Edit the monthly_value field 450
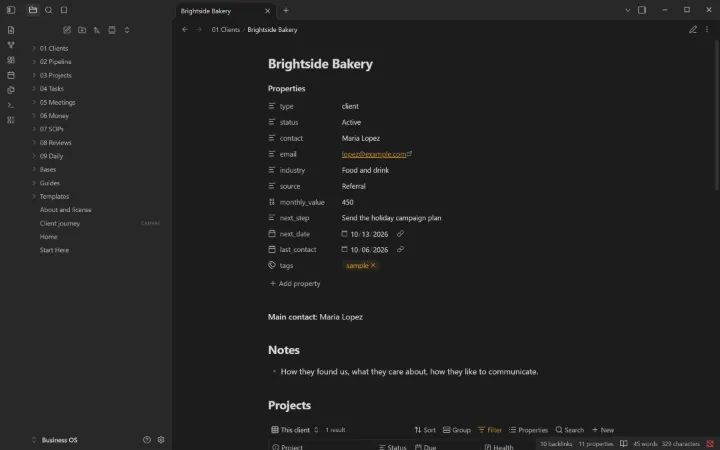The width and height of the screenshot is (720, 450). (x=348, y=202)
